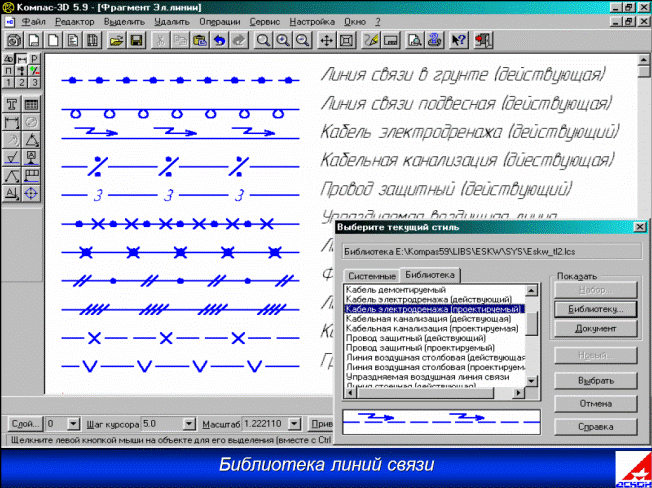Zoom out with the minus magnifier
Screen dimensions: 652x488
303,41
